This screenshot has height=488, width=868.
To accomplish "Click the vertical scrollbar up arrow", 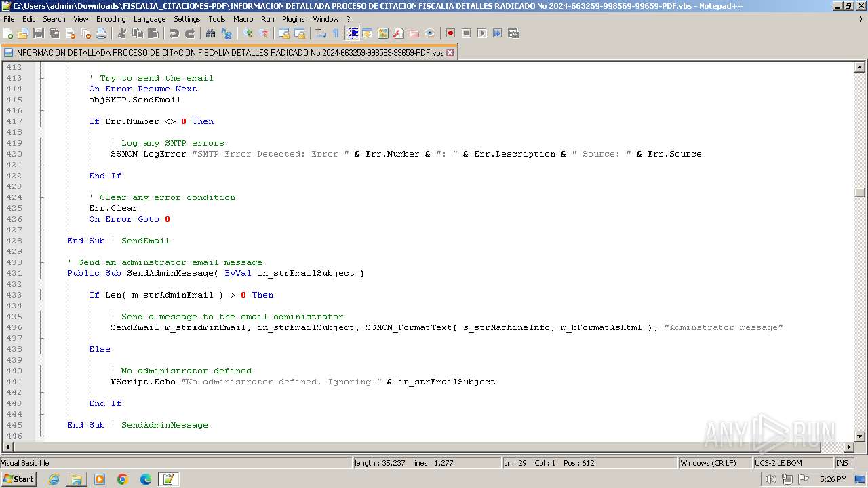I will tap(860, 67).
